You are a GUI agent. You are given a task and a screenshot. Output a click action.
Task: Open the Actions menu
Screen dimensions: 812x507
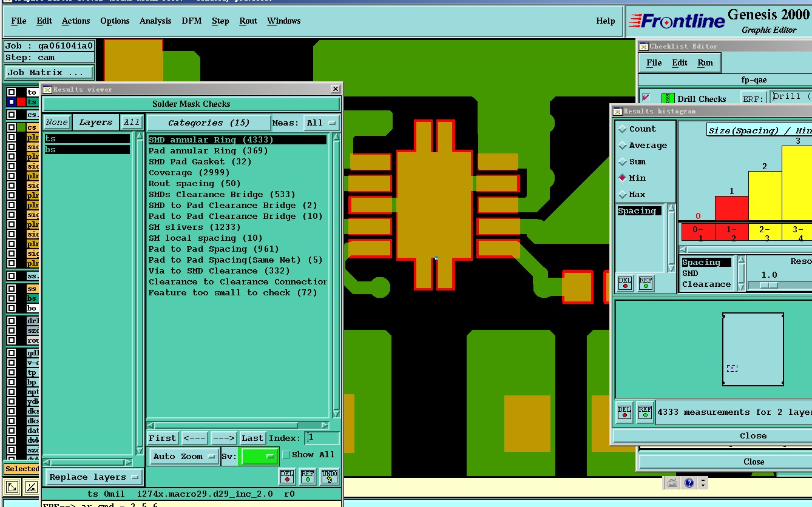coord(76,21)
